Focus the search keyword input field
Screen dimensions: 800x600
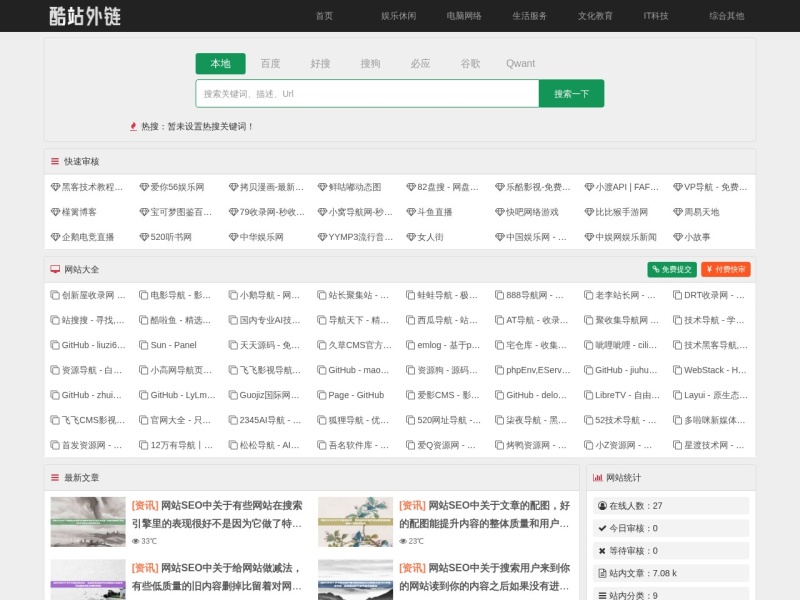367,93
